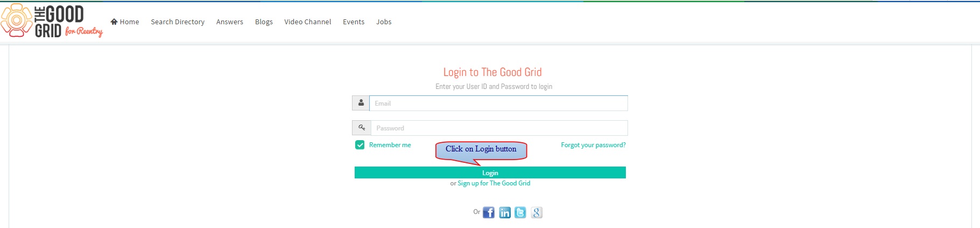Click the Home house icon

114,22
